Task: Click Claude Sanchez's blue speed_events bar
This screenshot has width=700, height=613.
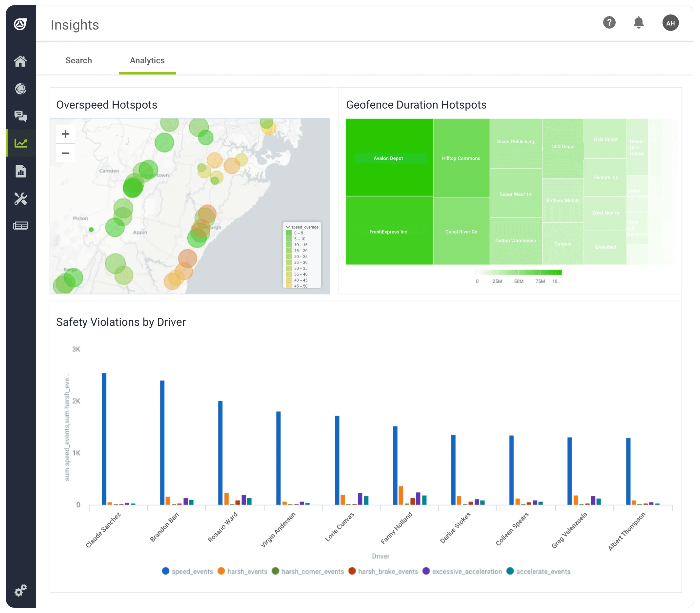Action: tap(104, 439)
